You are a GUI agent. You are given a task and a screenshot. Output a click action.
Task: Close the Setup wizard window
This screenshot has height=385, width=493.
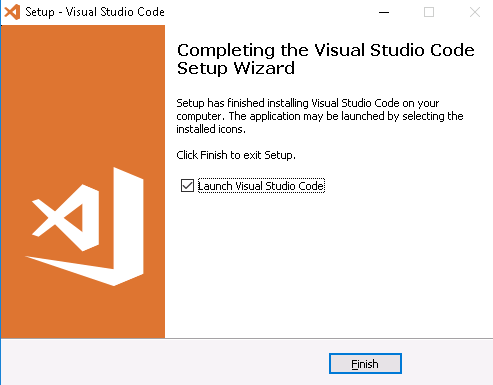475,12
